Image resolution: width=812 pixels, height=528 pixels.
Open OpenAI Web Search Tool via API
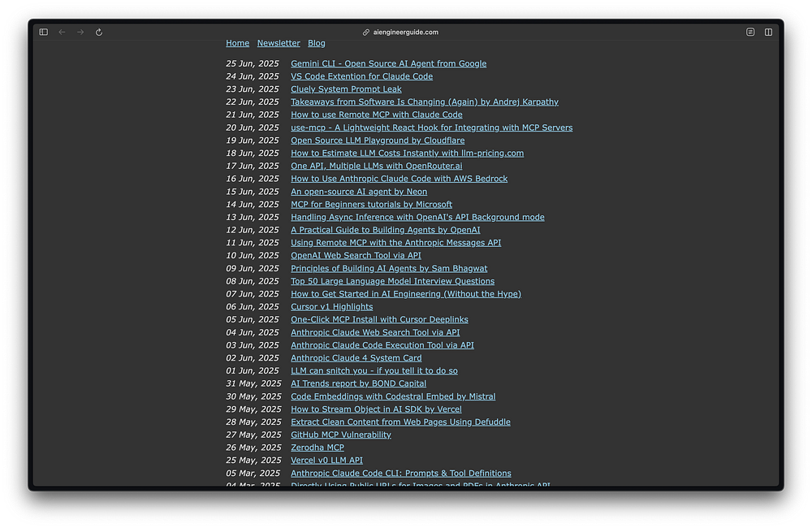tap(356, 255)
